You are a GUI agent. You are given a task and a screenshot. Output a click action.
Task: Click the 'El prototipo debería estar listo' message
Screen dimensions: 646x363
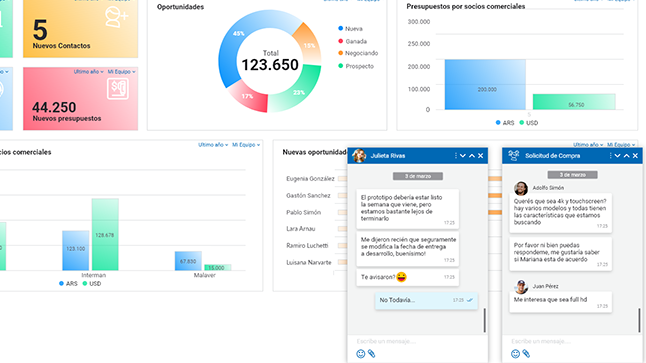coord(407,209)
